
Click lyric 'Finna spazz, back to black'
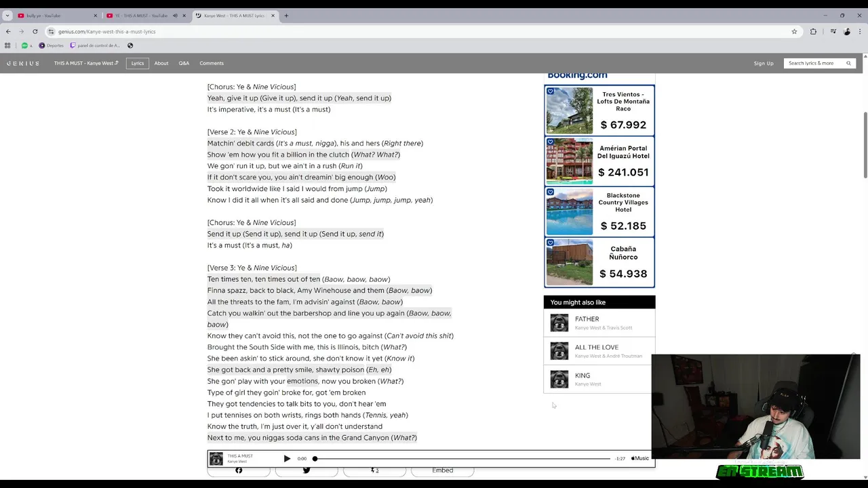(319, 291)
